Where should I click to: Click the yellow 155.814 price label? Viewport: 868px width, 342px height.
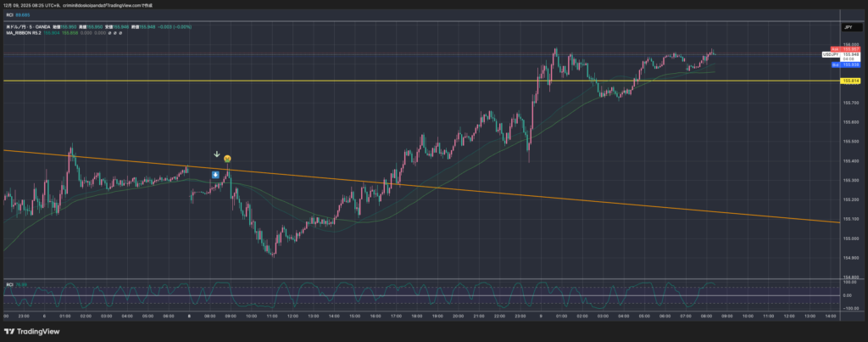tap(850, 81)
